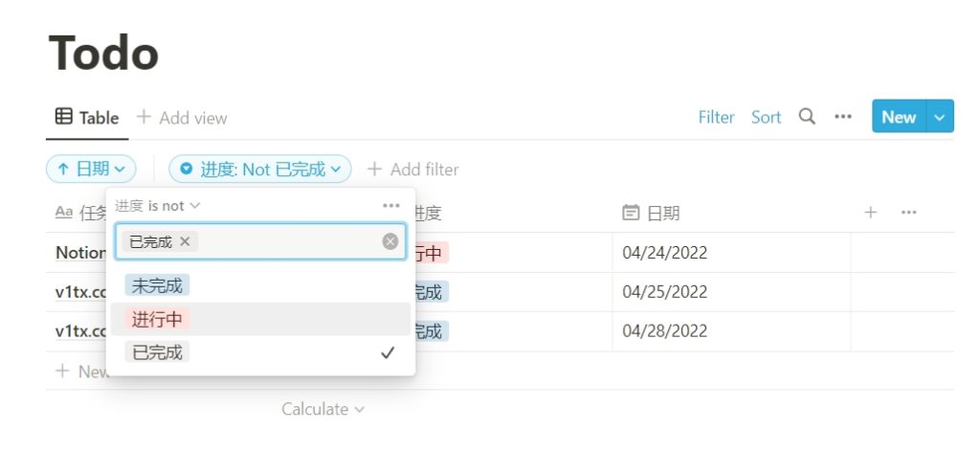Screen dimensions: 980x476
Task: Open the search magnifier icon
Action: (807, 116)
